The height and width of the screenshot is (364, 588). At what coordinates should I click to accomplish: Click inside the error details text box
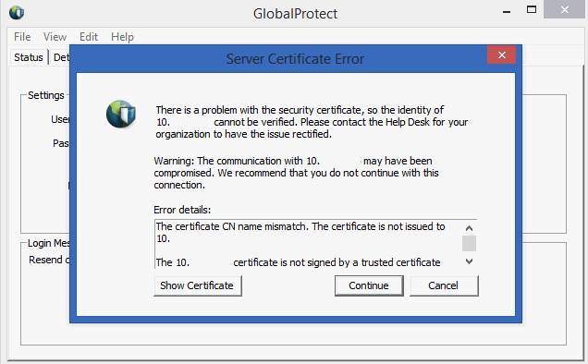coord(308,244)
